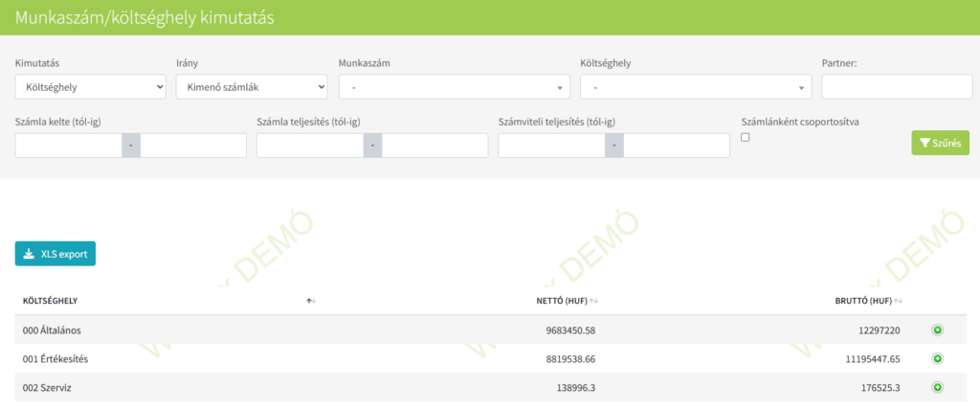Expand the 001 Értékesítés row plus icon
The width and height of the screenshot is (980, 410).
937,358
